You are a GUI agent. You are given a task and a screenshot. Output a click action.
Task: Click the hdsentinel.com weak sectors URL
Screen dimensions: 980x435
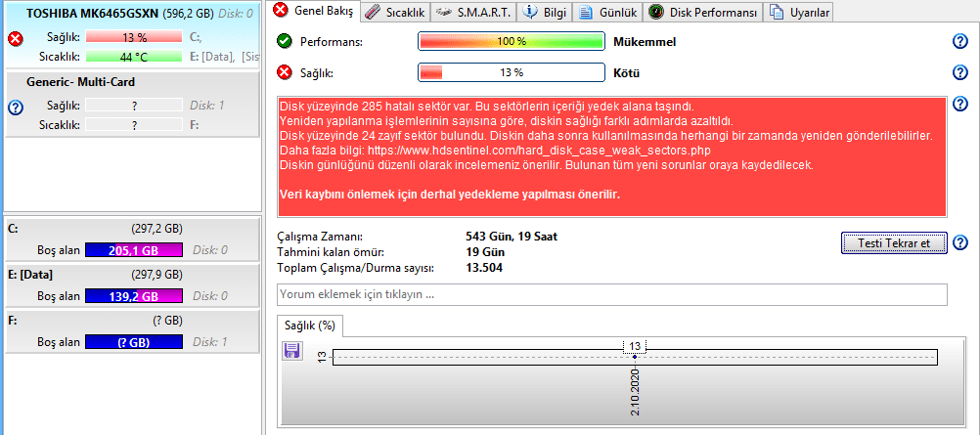click(539, 151)
